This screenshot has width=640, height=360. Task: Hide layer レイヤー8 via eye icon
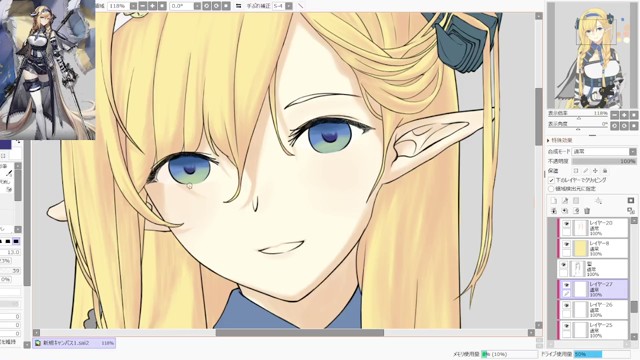[567, 244]
